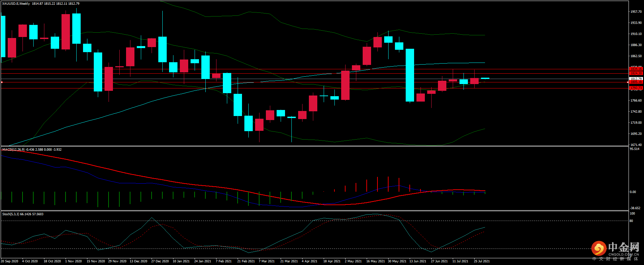Click the 1742.80 price axis label
Viewport: 644px width, 265px height.
pyautogui.click(x=636, y=112)
